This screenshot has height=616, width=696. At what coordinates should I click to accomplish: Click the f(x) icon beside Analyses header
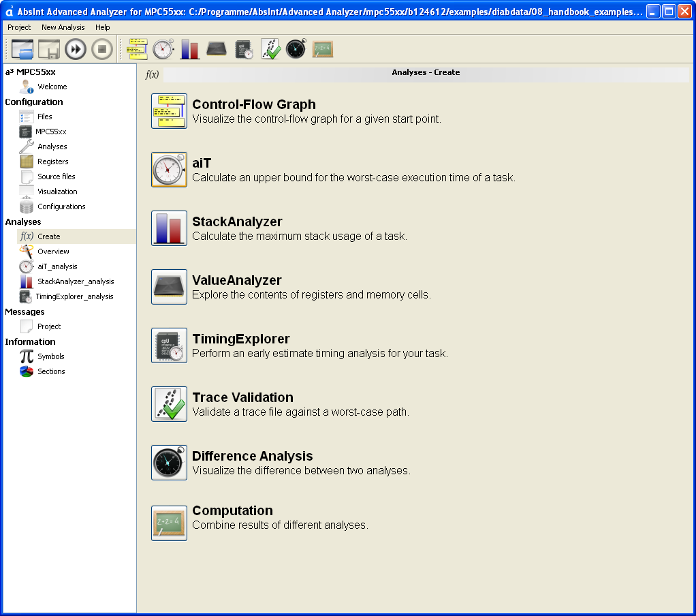[x=152, y=74]
